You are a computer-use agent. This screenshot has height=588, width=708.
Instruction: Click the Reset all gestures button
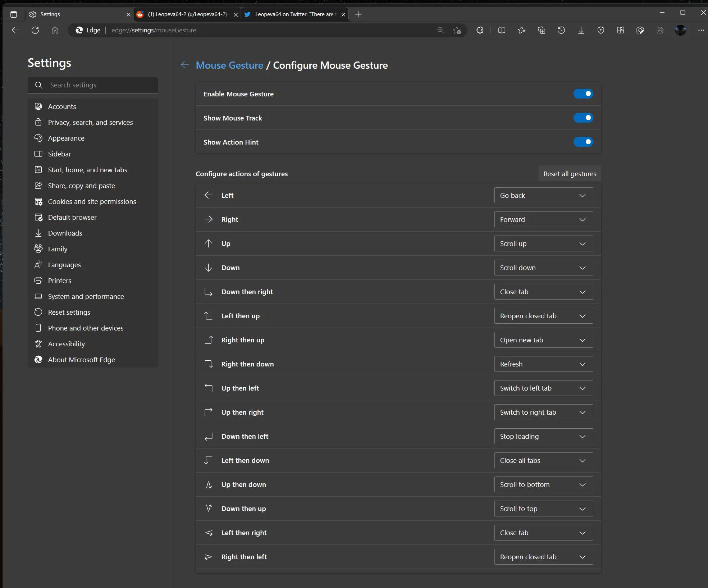click(x=570, y=173)
